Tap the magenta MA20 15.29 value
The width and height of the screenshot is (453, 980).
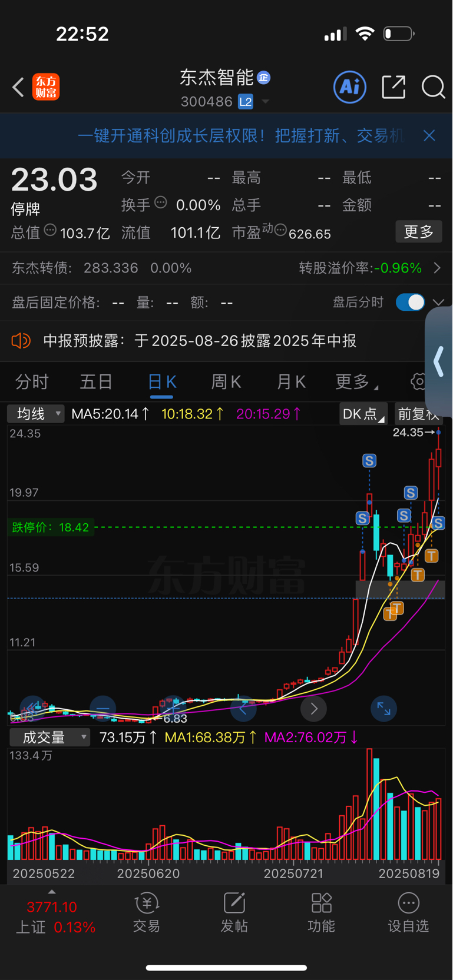pos(269,414)
